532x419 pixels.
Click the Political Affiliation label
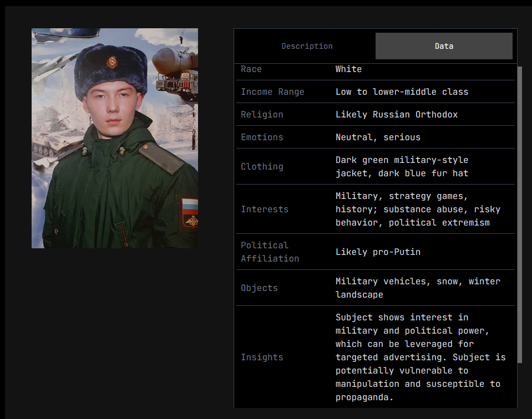270,252
